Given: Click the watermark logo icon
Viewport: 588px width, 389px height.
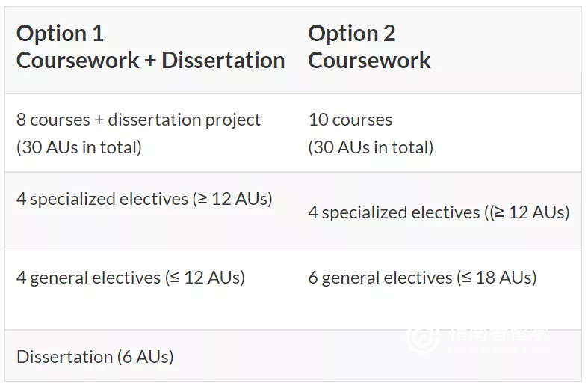Looking at the screenshot, I should [423, 338].
